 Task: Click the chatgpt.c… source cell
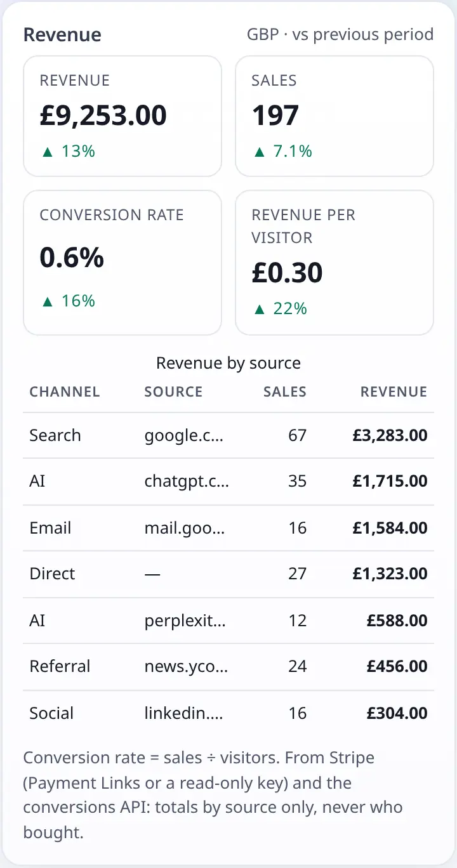pyautogui.click(x=187, y=481)
